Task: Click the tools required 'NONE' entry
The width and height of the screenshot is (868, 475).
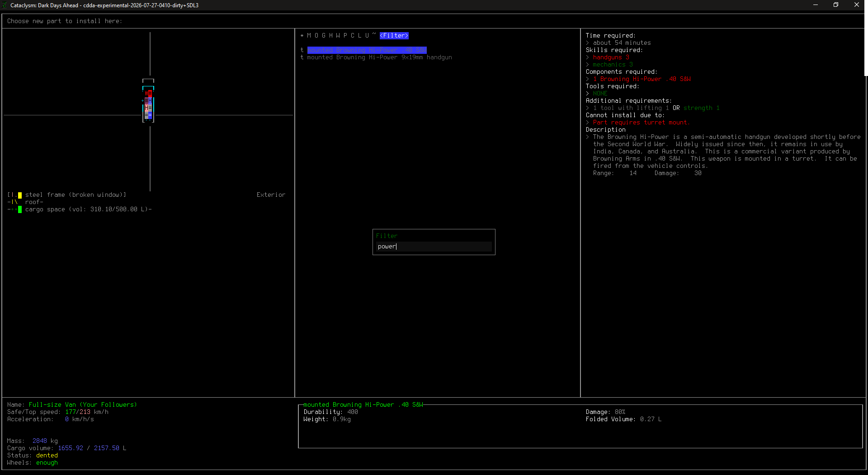Action: (x=600, y=94)
